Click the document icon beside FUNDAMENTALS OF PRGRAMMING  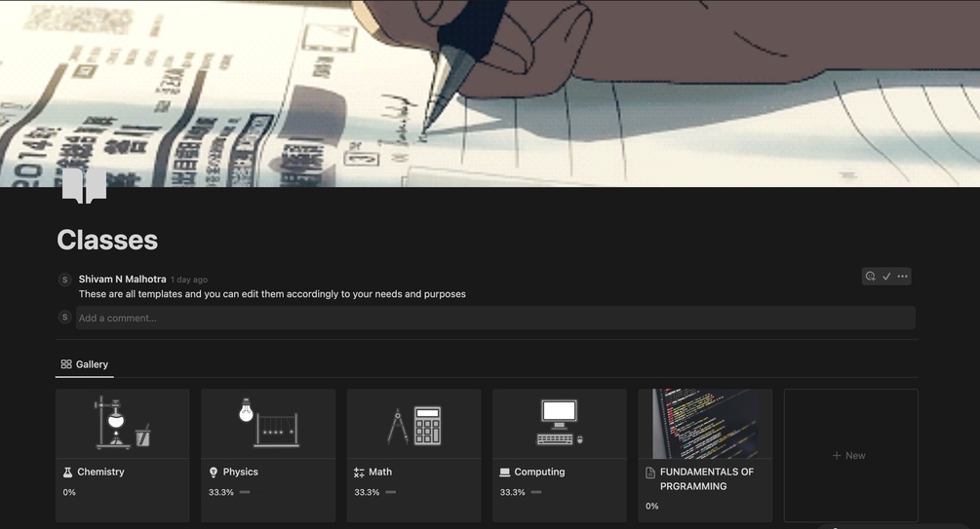[x=650, y=472]
